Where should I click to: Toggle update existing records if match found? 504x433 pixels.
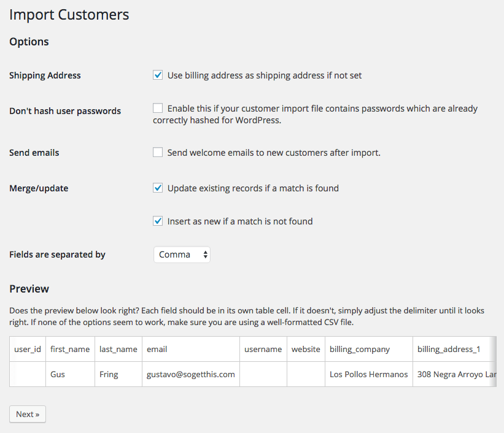(158, 188)
